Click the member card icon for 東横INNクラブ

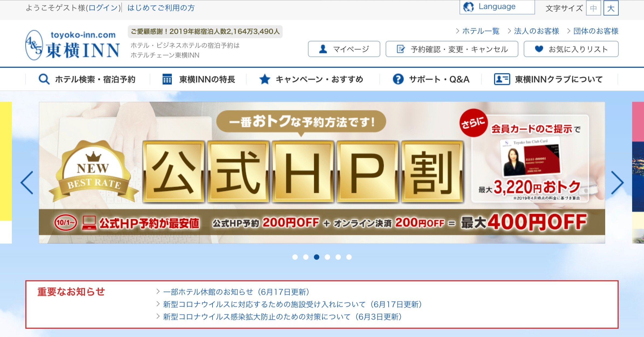502,79
